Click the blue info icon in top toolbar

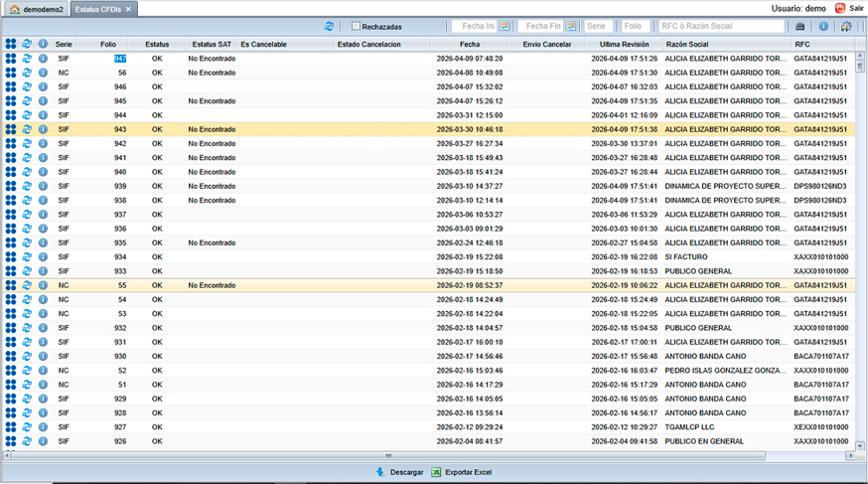coord(823,26)
